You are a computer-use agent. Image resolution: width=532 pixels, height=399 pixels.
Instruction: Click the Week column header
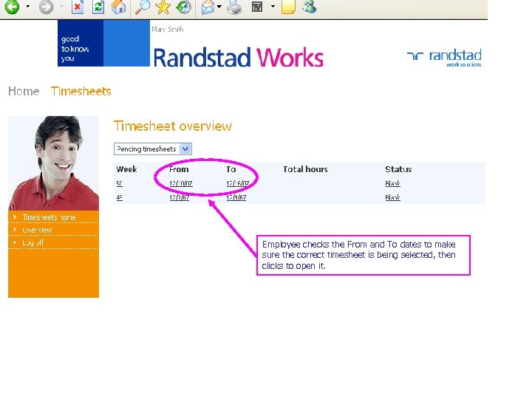click(x=126, y=169)
